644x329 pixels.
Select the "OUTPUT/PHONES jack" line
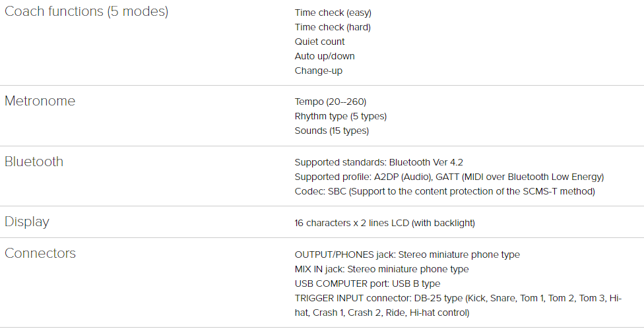pyautogui.click(x=407, y=254)
